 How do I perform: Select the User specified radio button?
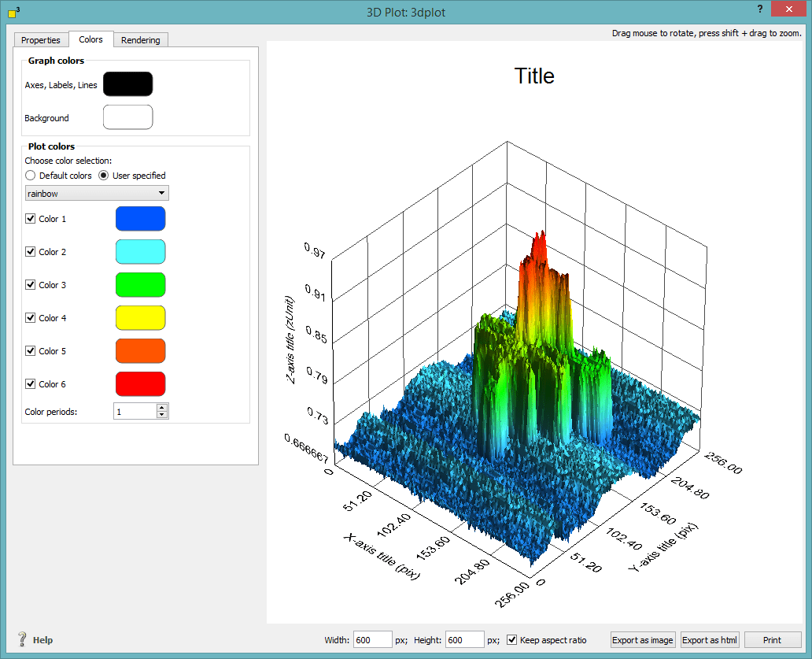coord(103,175)
